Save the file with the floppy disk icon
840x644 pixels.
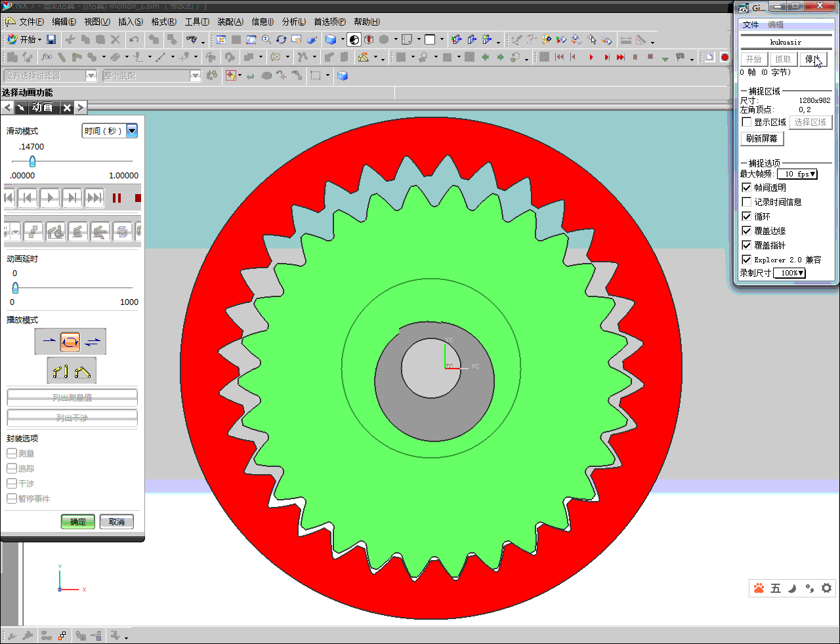[x=51, y=39]
